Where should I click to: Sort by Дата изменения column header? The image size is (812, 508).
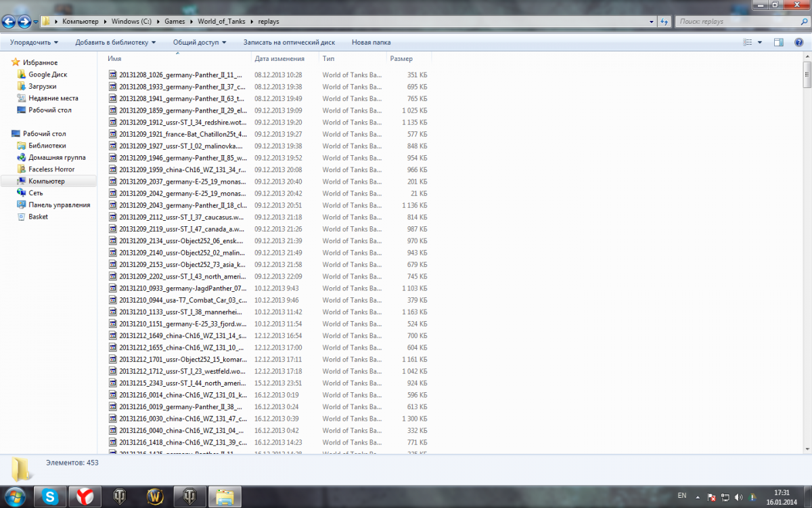coord(285,59)
